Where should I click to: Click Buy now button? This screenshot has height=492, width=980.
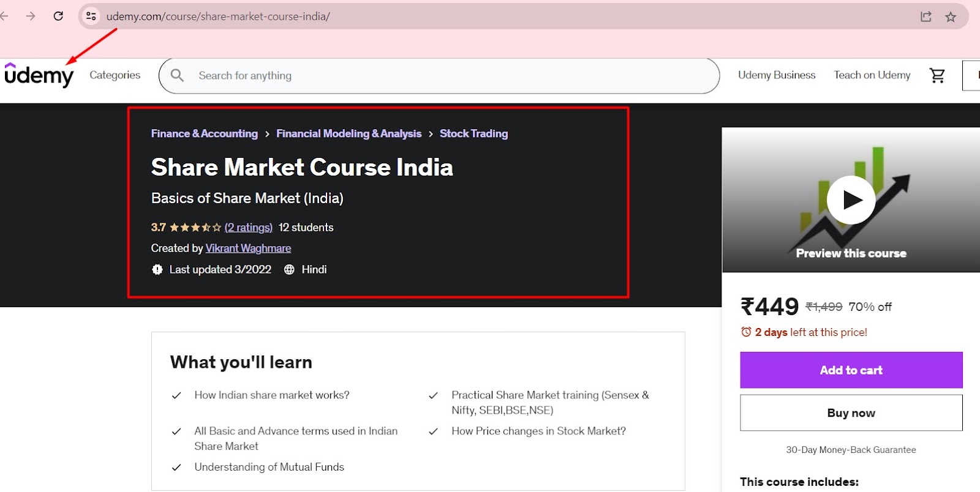click(851, 412)
